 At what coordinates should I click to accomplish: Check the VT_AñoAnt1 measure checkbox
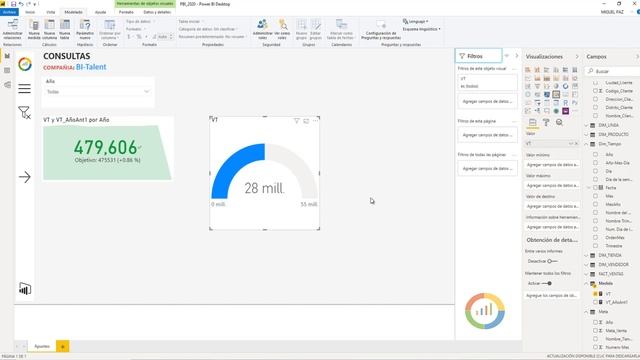(596, 302)
